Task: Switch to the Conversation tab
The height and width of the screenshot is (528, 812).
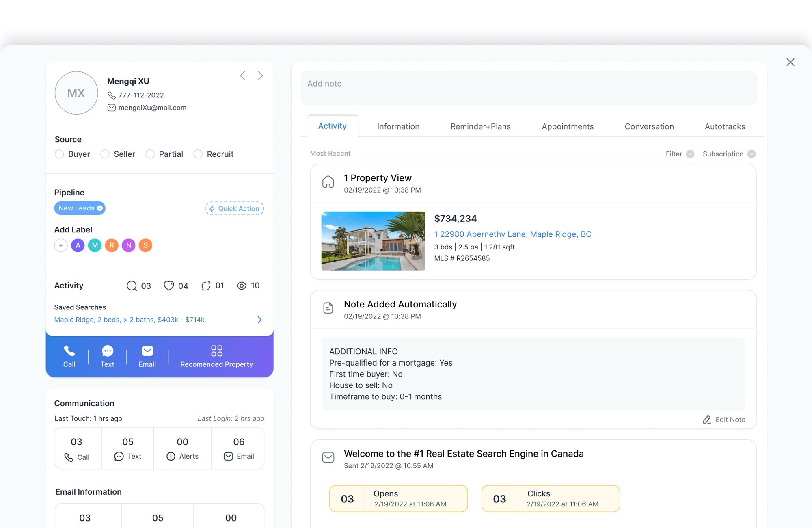Action: [x=649, y=126]
